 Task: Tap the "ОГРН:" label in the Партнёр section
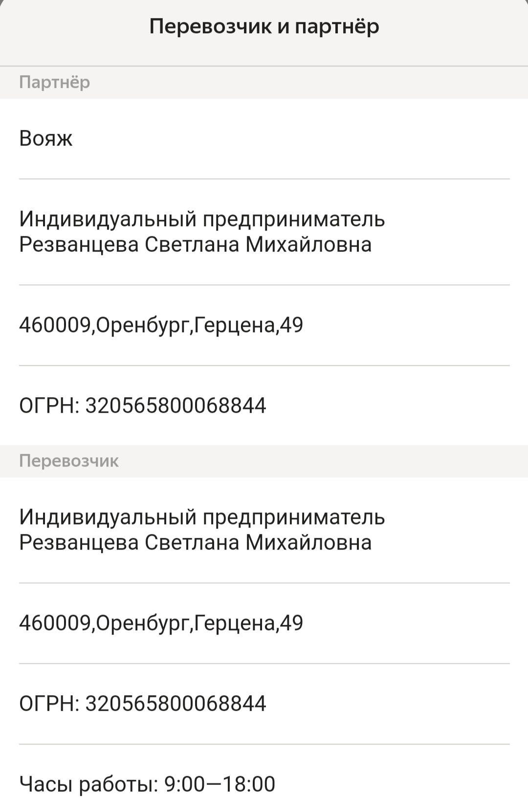tap(49, 406)
